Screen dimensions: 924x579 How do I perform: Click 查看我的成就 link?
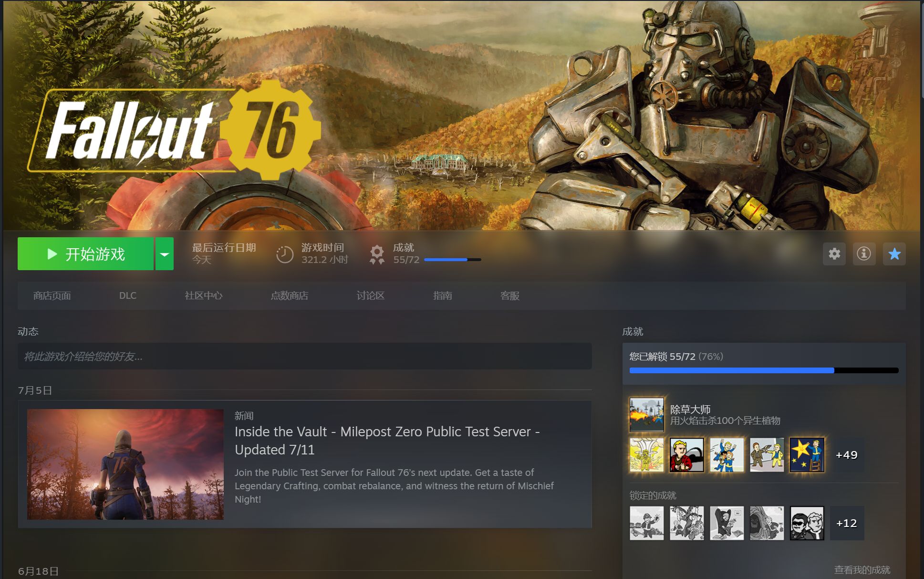click(862, 570)
